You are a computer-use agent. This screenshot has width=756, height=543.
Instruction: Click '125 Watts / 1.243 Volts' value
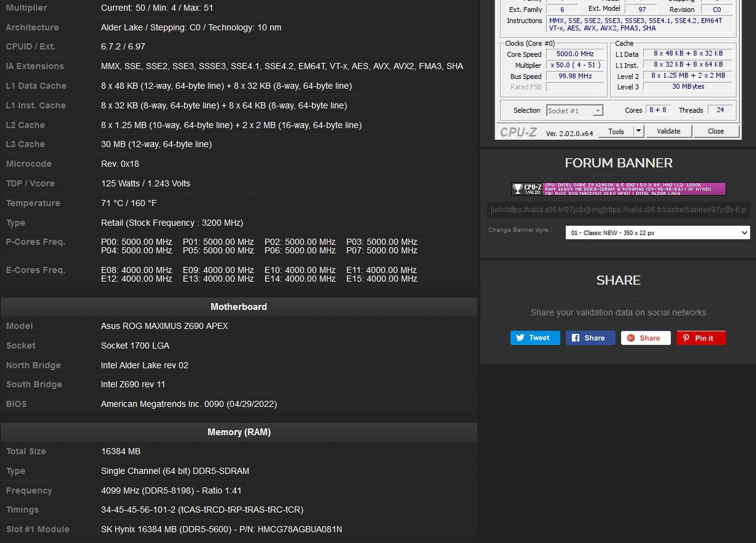click(145, 183)
